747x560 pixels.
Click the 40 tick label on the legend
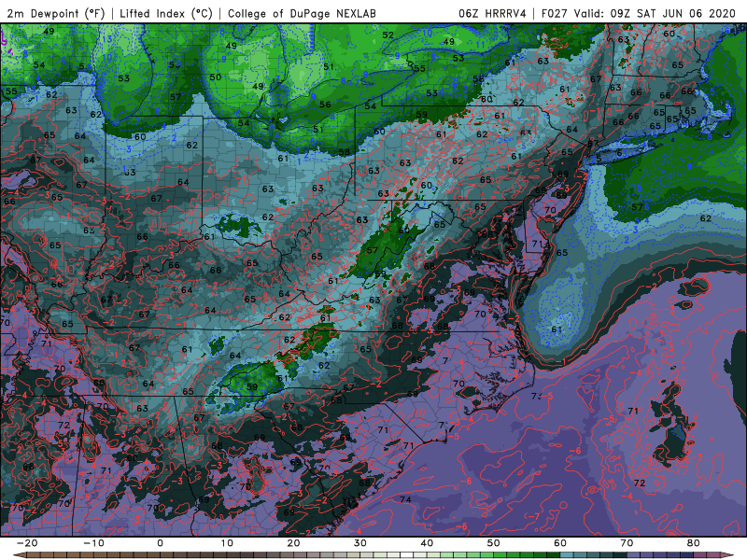tap(427, 543)
